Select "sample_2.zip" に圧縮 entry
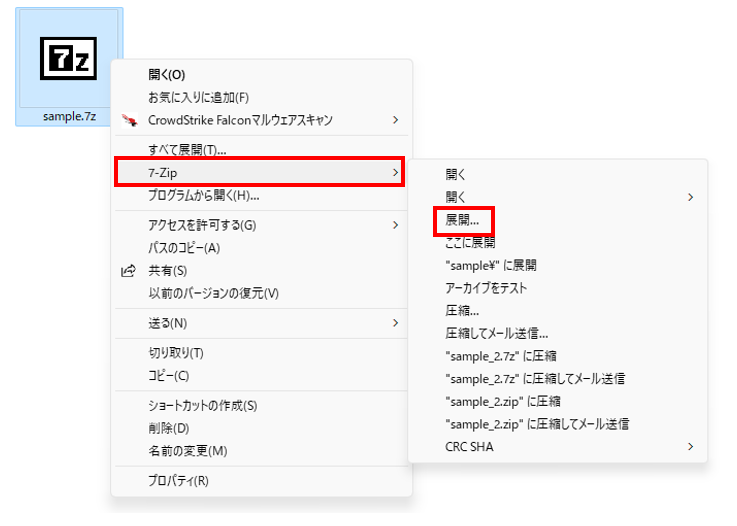The width and height of the screenshot is (737, 526). tap(558, 401)
